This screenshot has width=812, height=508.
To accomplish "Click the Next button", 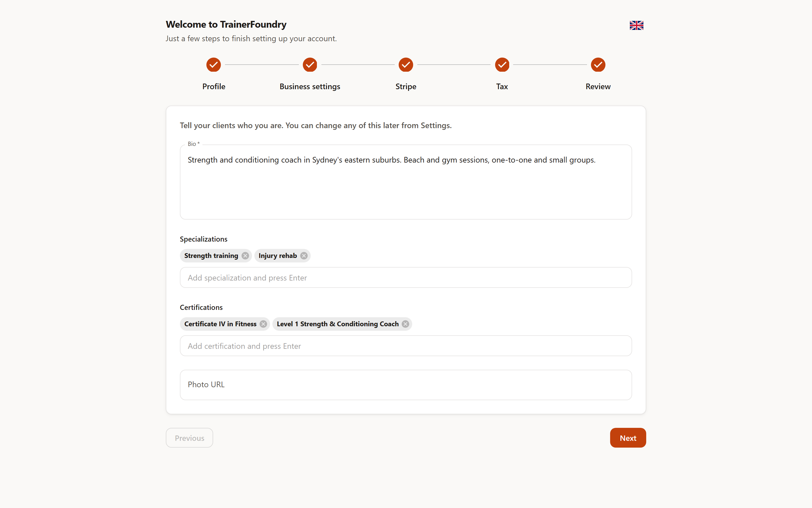I will coord(628,438).
